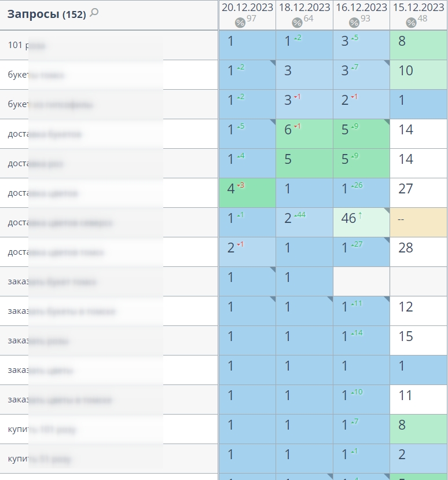Click the percent icon under 15.12.2023

click(x=411, y=23)
